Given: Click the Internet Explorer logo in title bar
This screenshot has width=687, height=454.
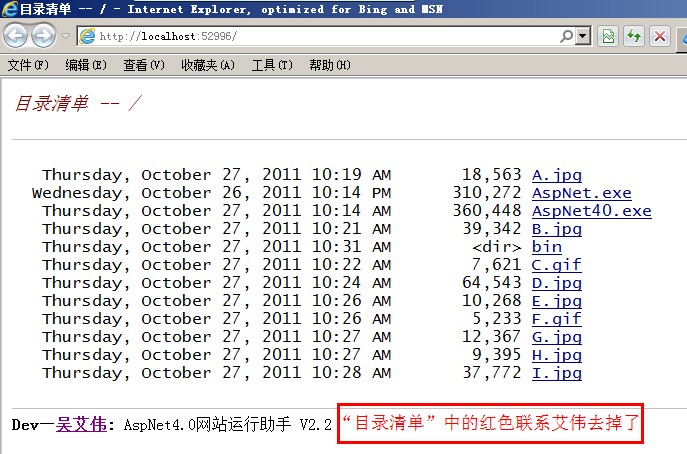Looking at the screenshot, I should pos(10,9).
